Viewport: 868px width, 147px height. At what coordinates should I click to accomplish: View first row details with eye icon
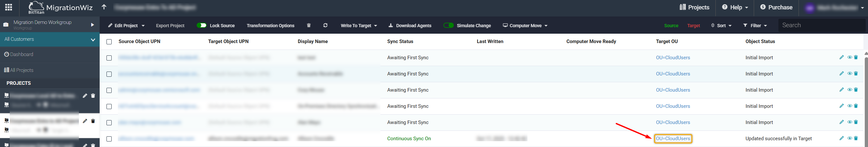click(849, 58)
